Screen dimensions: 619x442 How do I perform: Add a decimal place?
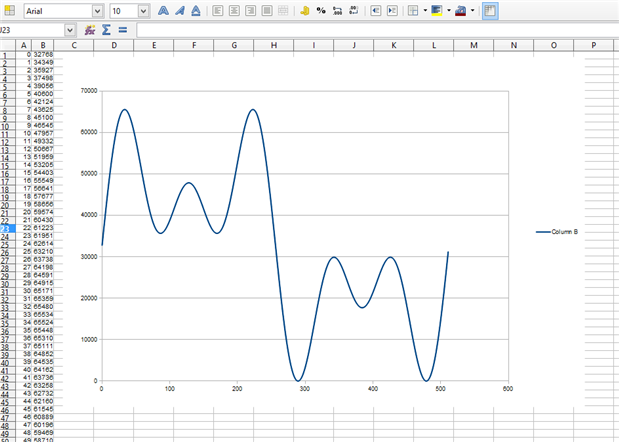coord(337,11)
